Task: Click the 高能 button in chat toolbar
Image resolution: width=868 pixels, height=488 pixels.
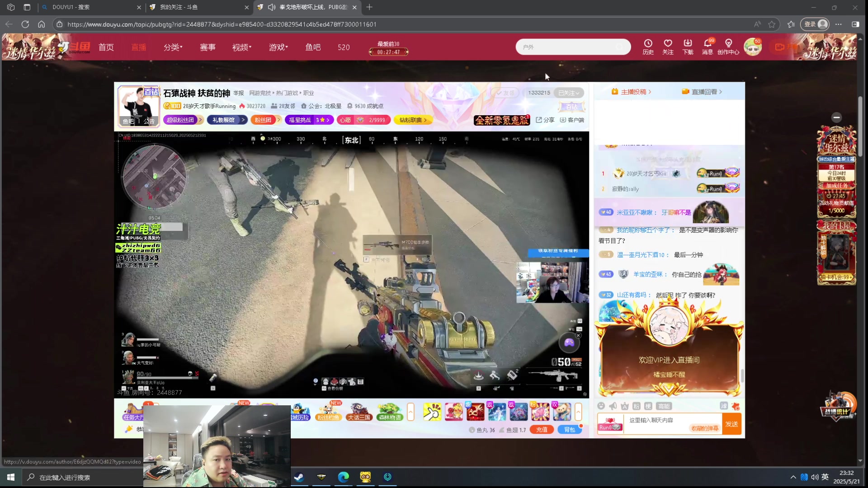Action: pos(664,406)
